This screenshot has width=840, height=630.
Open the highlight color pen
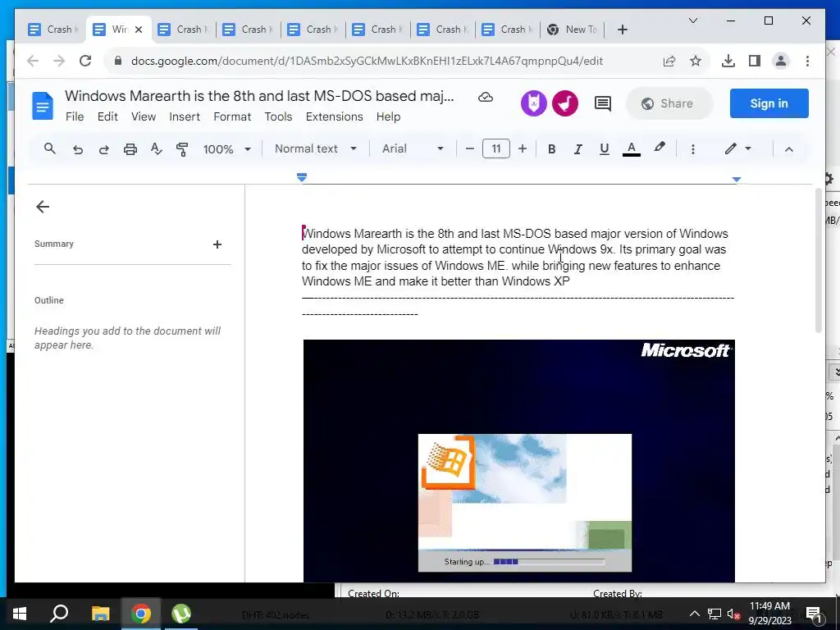(660, 148)
